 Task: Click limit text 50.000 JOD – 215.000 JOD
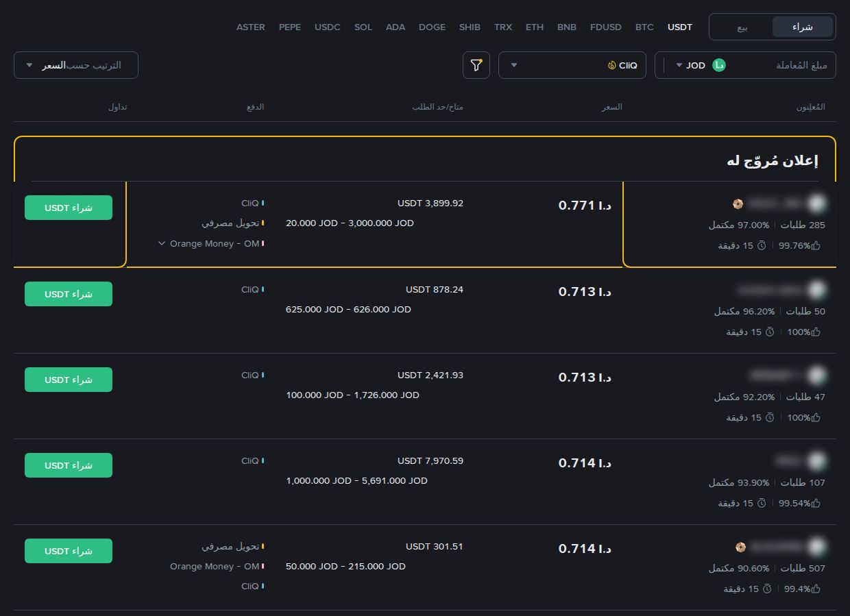pos(345,567)
